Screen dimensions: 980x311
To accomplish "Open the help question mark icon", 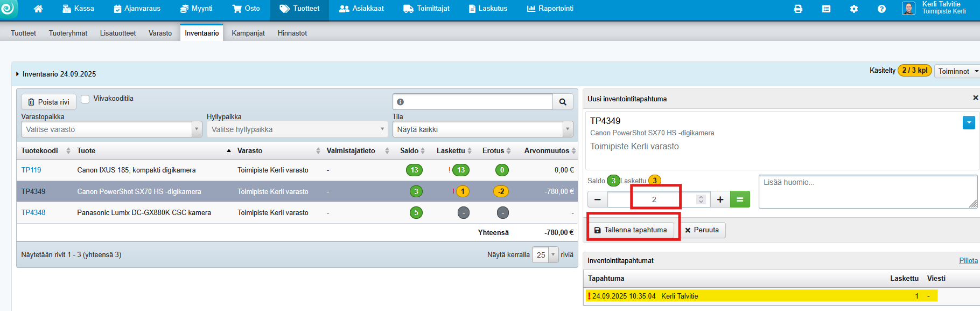I will point(881,9).
